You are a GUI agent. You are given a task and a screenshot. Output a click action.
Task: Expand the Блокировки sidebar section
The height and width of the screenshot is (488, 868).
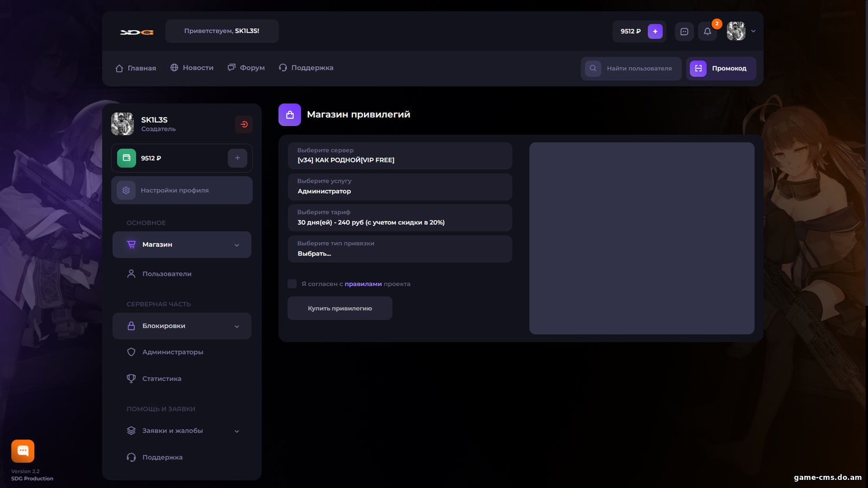(182, 326)
